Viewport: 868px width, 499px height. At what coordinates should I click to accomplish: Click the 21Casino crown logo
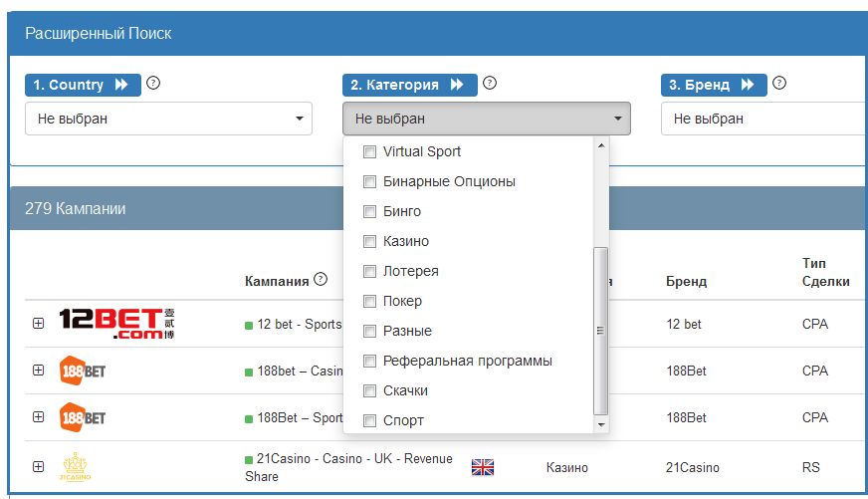[77, 467]
